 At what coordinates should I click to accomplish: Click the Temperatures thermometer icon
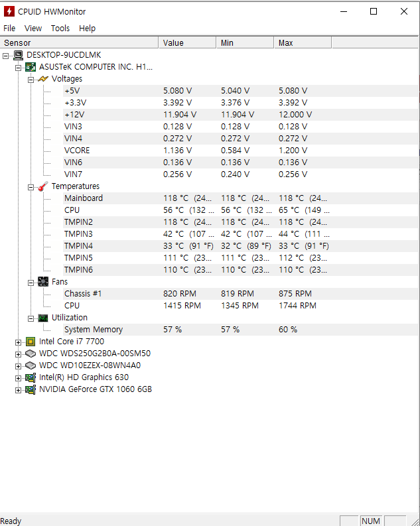click(x=43, y=186)
